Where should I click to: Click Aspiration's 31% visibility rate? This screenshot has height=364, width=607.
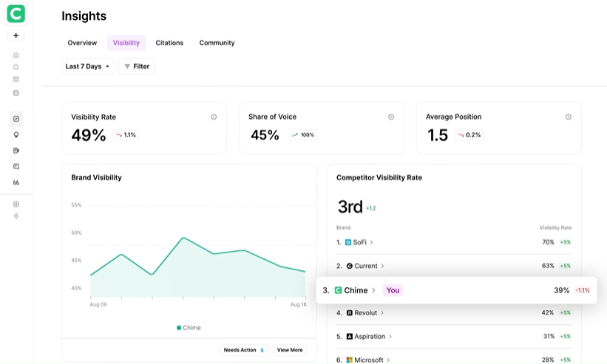(x=549, y=336)
